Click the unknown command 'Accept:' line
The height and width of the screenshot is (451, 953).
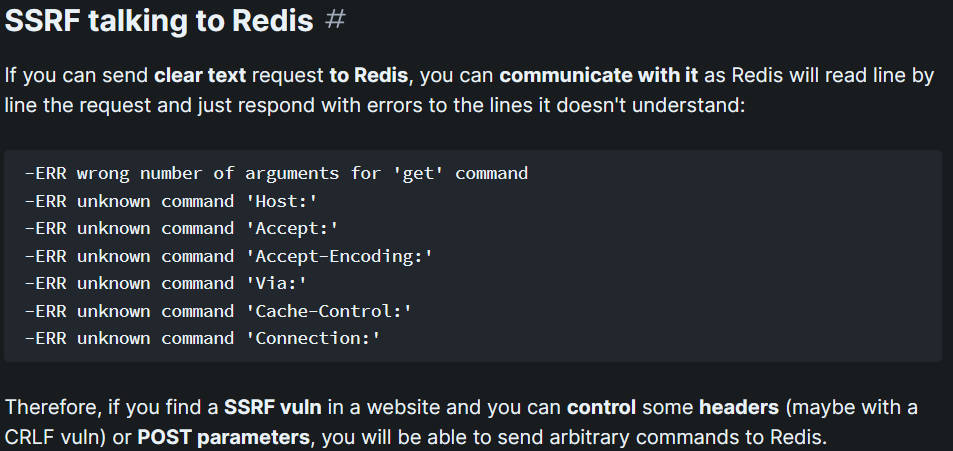pos(181,229)
